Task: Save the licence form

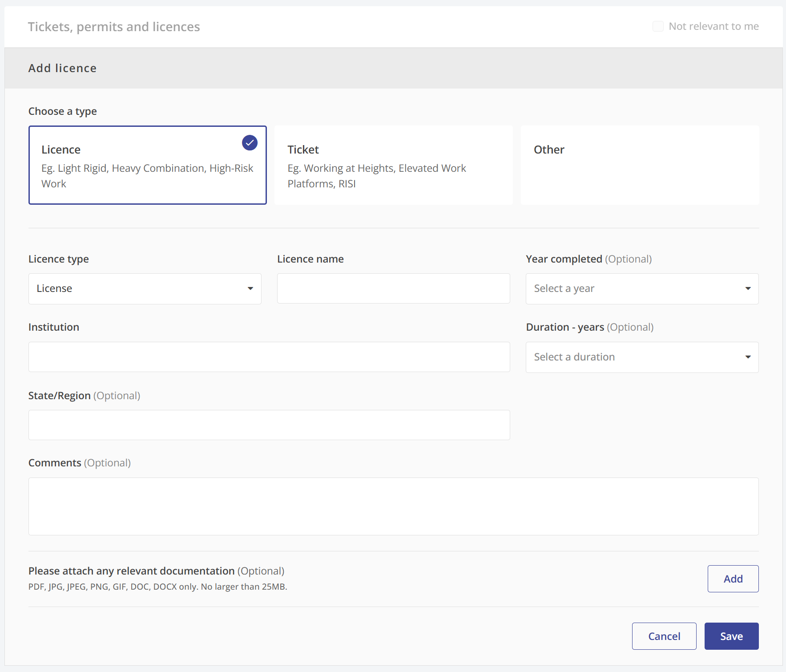Action: [x=731, y=636]
